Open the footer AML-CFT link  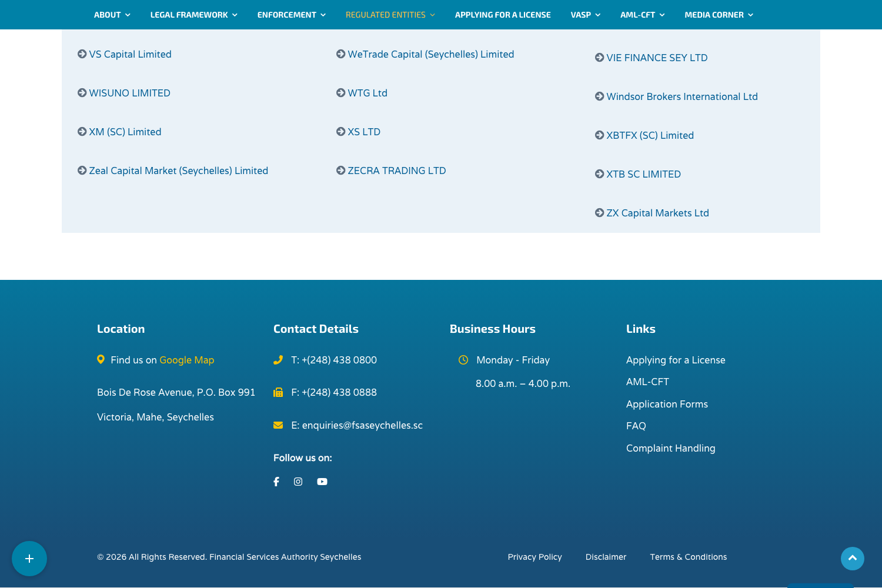pyautogui.click(x=647, y=382)
